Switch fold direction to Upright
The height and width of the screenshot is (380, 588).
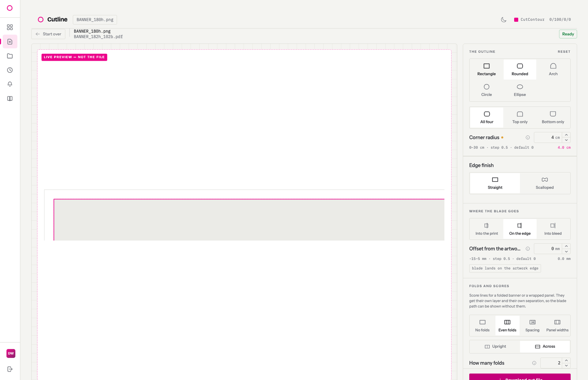click(x=495, y=347)
